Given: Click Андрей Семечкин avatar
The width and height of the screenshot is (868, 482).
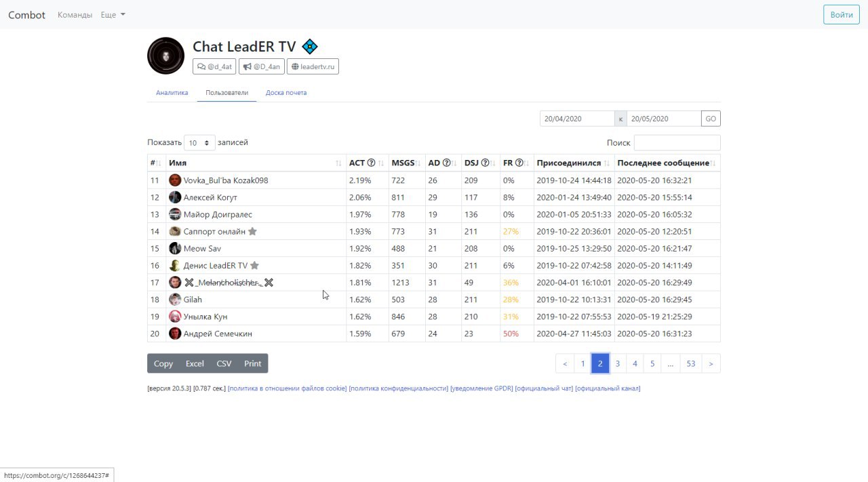Looking at the screenshot, I should (x=175, y=333).
